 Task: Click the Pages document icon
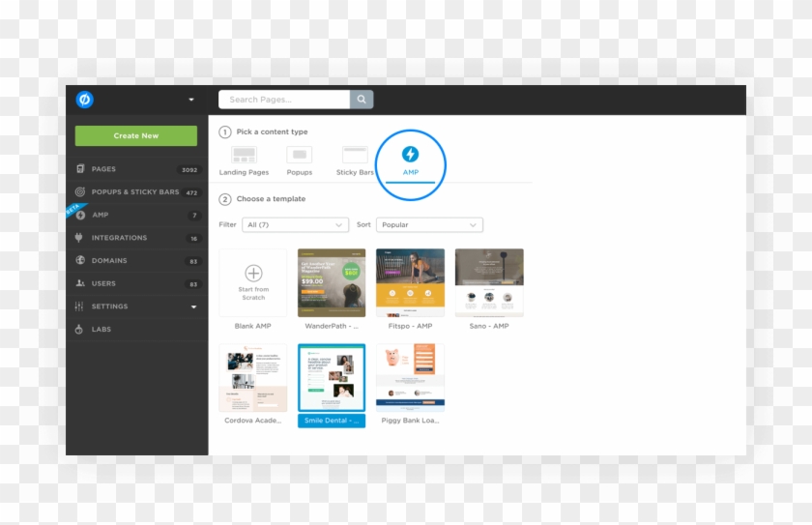point(79,169)
